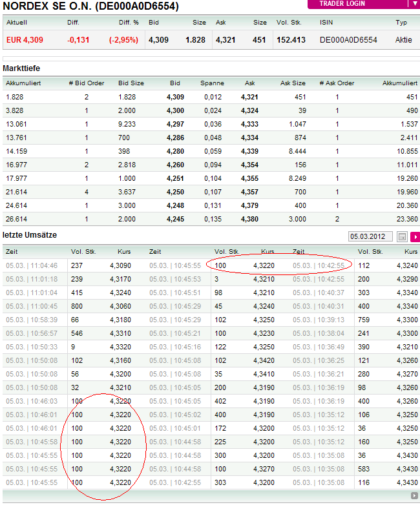Click the accumulated ask value 23.360
The height and width of the screenshot is (505, 420).
tap(407, 219)
